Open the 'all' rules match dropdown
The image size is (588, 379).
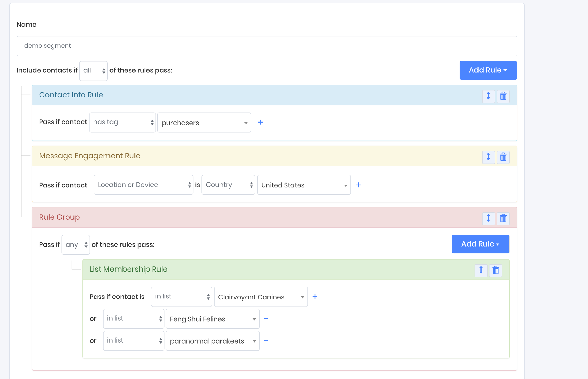click(x=93, y=71)
